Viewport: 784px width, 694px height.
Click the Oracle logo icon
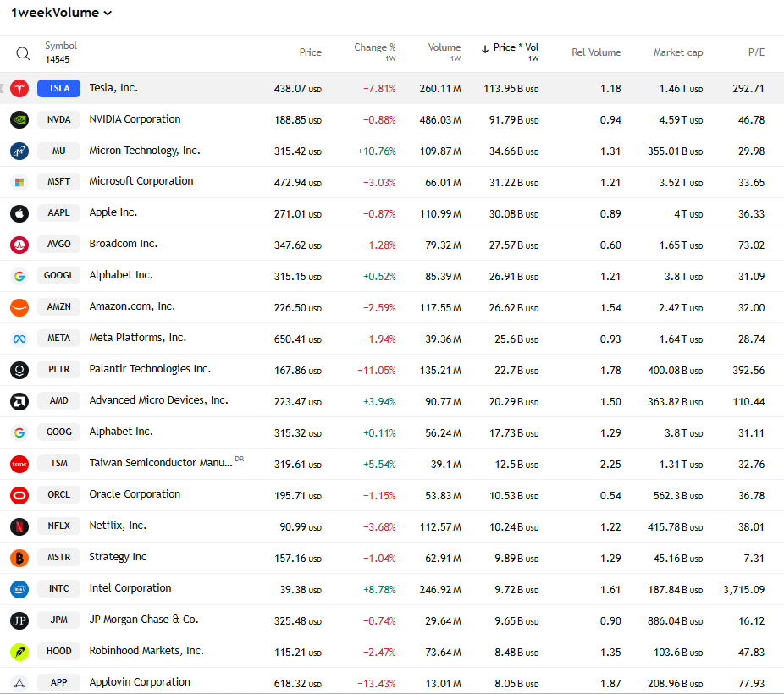coord(19,496)
